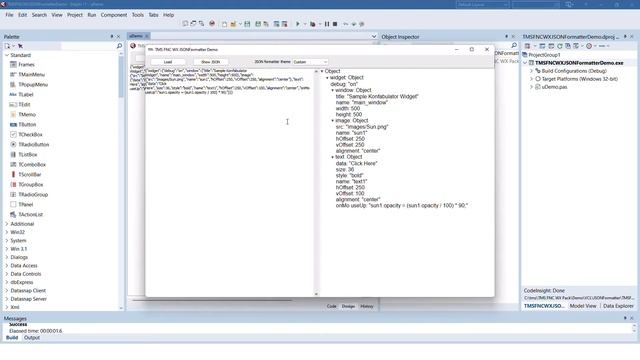The height and width of the screenshot is (360, 640).
Task: Click the first icon in Projects toolbar
Action: pos(527,46)
